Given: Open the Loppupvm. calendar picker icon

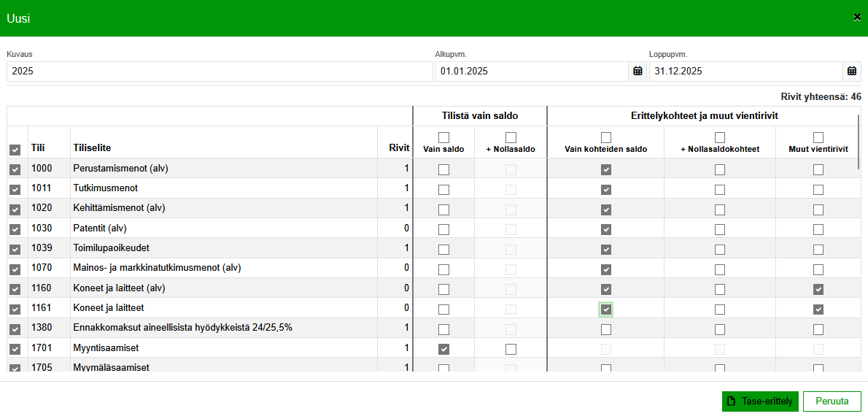Looking at the screenshot, I should point(852,71).
